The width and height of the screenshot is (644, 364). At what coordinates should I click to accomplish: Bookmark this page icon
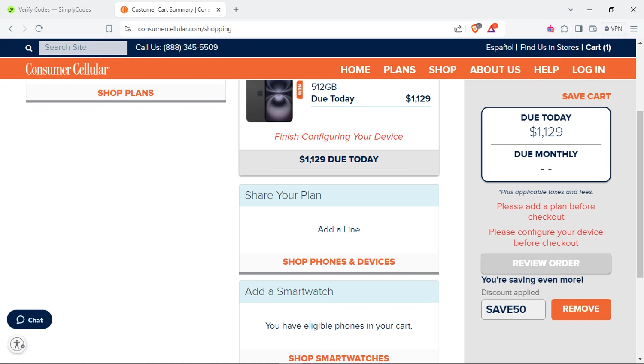(109, 29)
